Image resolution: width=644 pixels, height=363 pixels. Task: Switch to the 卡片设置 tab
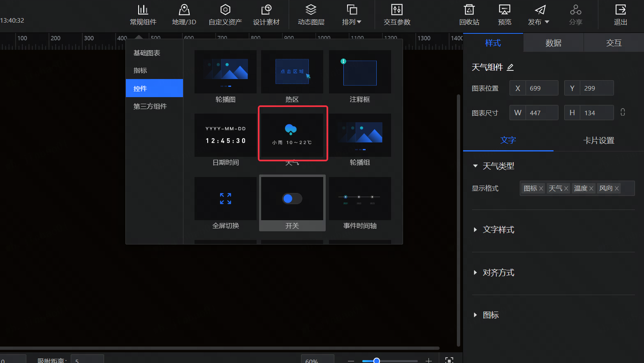pyautogui.click(x=598, y=140)
